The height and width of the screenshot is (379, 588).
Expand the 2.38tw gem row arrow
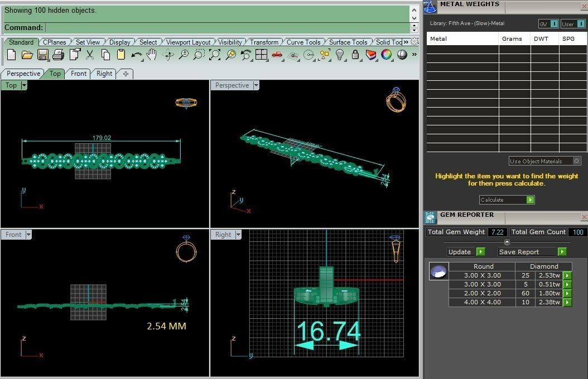pos(567,302)
